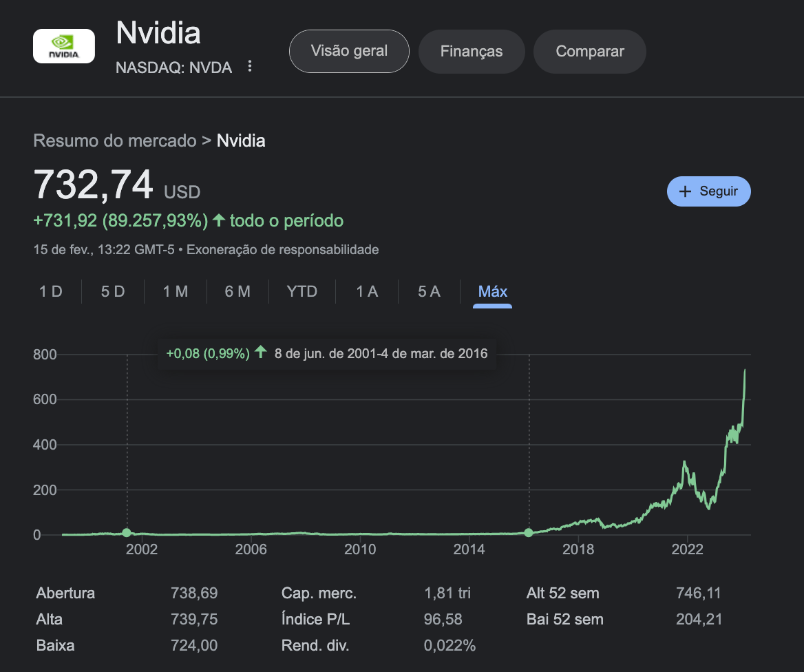Show the YTD chart range
Screen dimensions: 804x672
tap(302, 291)
